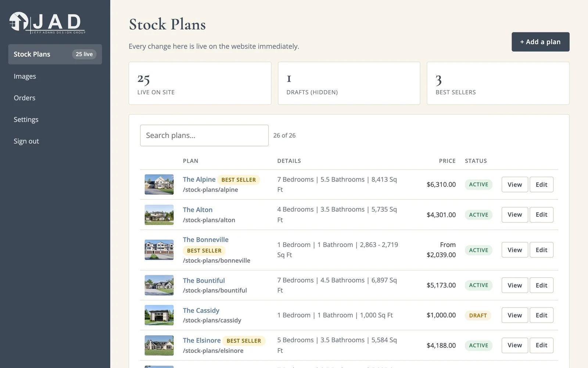The height and width of the screenshot is (368, 588).
Task: Open The Elsinore plan link
Action: click(x=202, y=340)
